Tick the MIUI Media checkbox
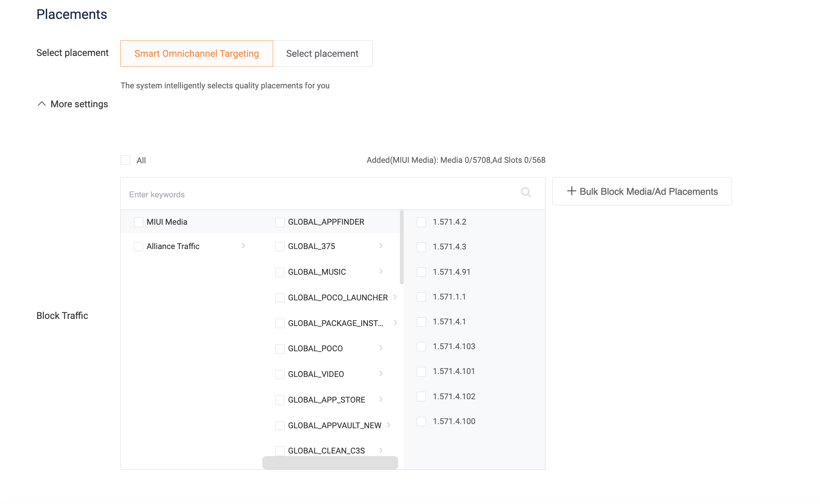 [x=138, y=222]
